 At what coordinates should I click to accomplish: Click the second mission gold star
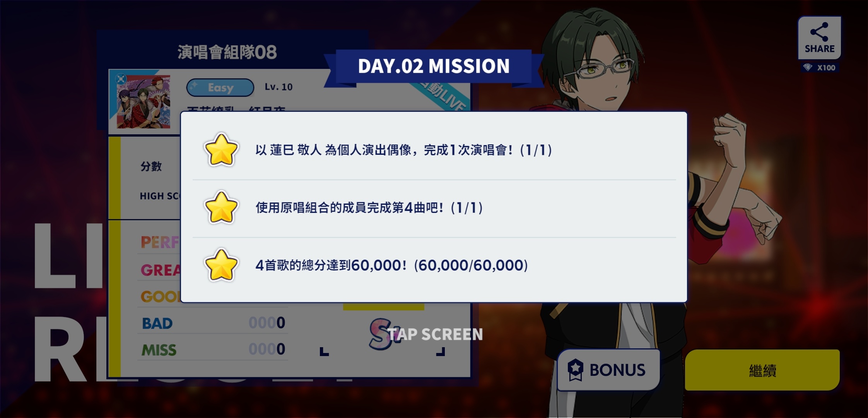[221, 208]
